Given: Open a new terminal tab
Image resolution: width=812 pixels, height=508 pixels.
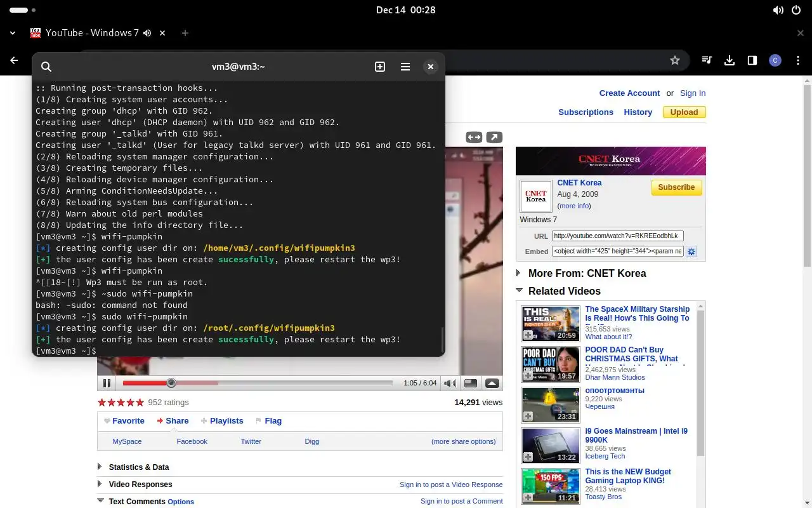Looking at the screenshot, I should [380, 67].
